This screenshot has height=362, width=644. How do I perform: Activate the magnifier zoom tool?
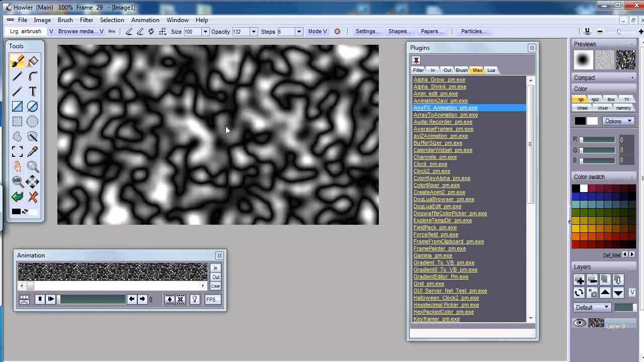pos(33,167)
